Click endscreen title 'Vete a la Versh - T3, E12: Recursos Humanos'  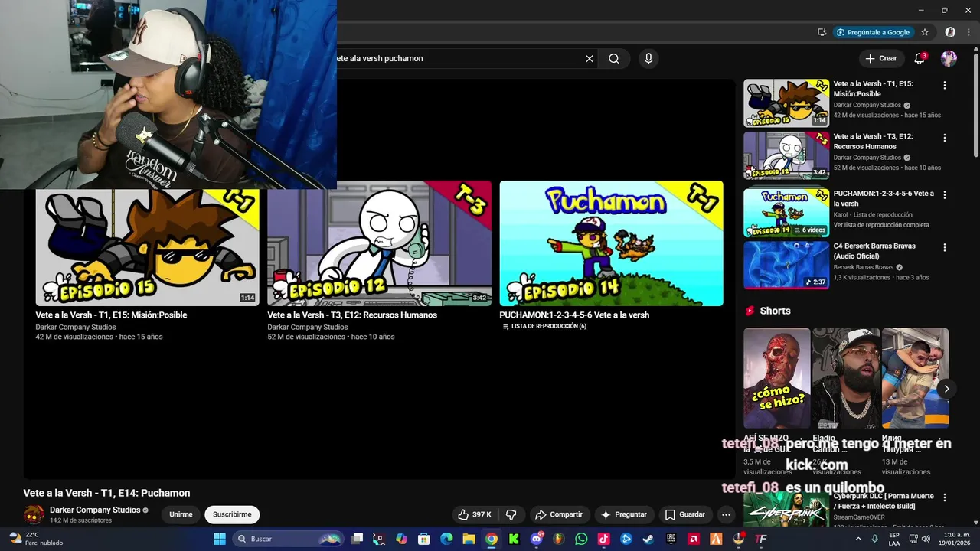click(352, 315)
